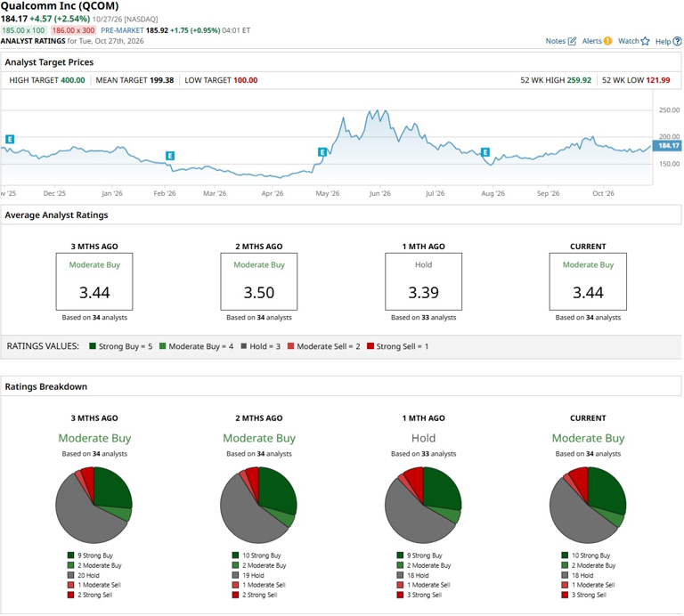Screen dimensions: 684x616
Task: Add to watchlist via star icon
Action: tap(645, 41)
